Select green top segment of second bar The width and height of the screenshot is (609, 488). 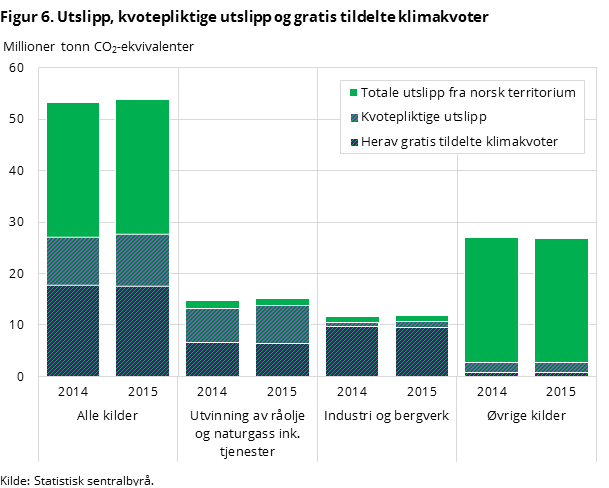point(142,167)
